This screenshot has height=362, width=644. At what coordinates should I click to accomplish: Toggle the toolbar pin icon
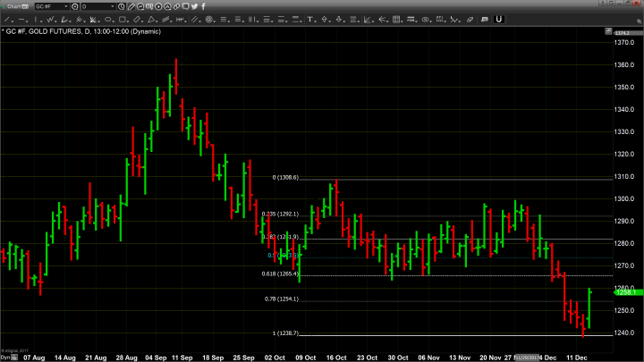(639, 21)
